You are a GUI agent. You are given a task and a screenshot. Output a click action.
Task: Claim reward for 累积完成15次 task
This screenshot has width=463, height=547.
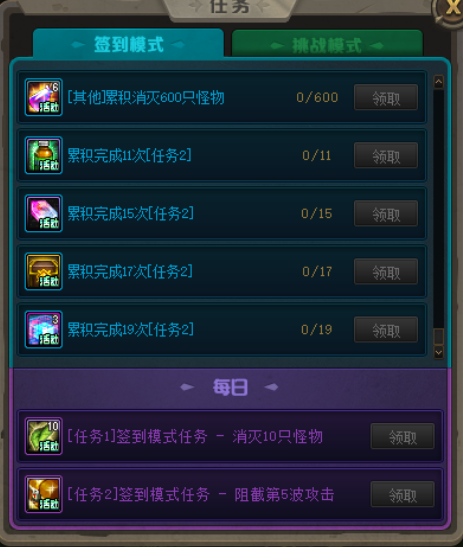(386, 213)
